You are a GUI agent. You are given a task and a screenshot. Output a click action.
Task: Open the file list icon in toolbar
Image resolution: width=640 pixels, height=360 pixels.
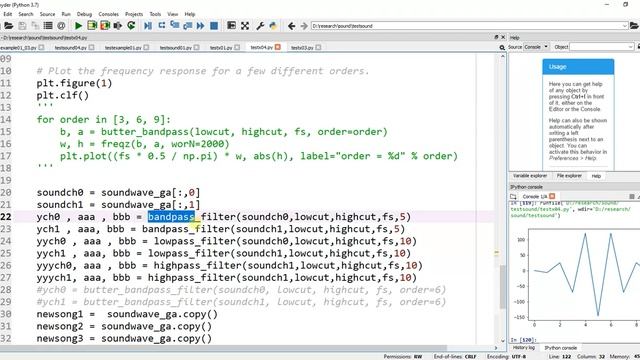[x=48, y=26]
